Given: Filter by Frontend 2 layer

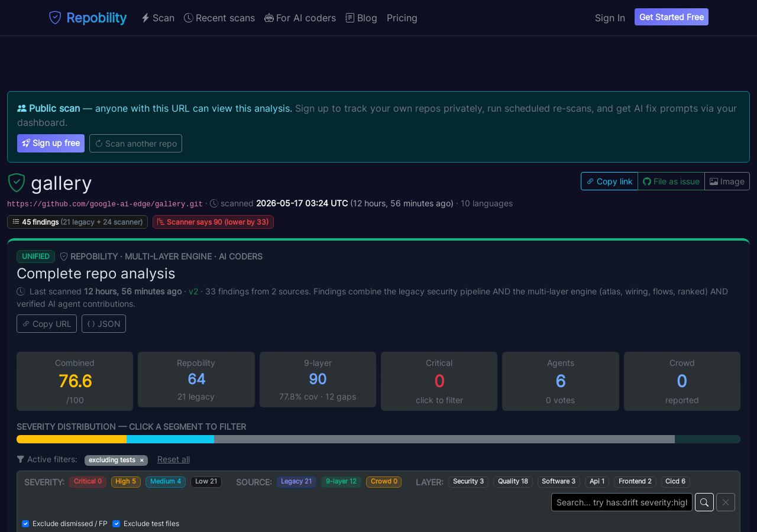Looking at the screenshot, I should [635, 482].
